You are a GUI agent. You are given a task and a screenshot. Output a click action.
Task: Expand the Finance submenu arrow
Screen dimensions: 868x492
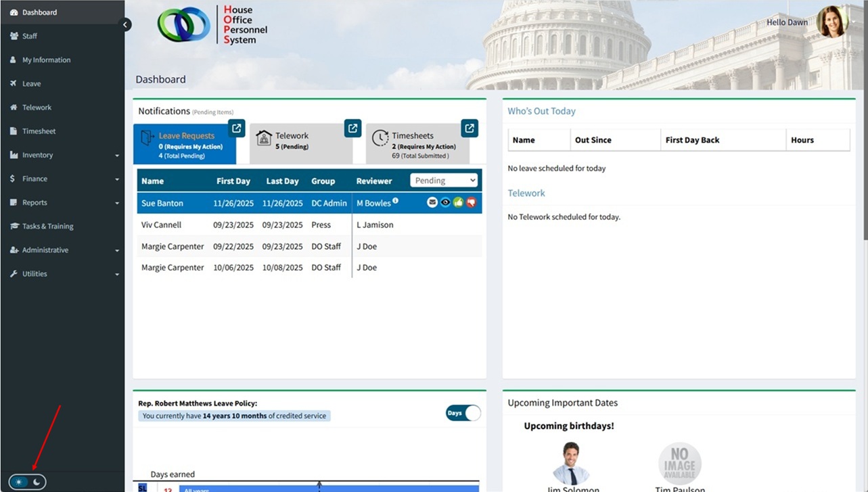tap(117, 179)
